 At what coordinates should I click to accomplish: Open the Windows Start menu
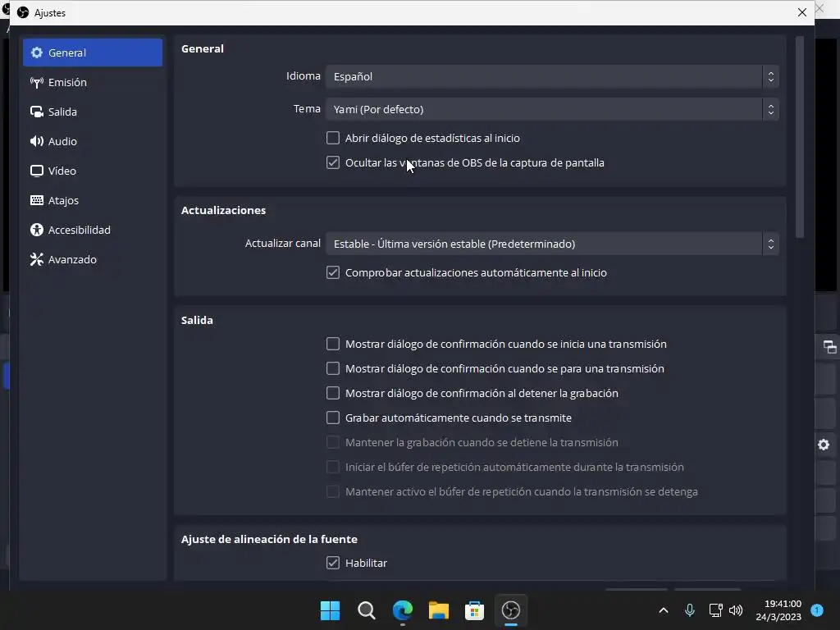(x=330, y=610)
